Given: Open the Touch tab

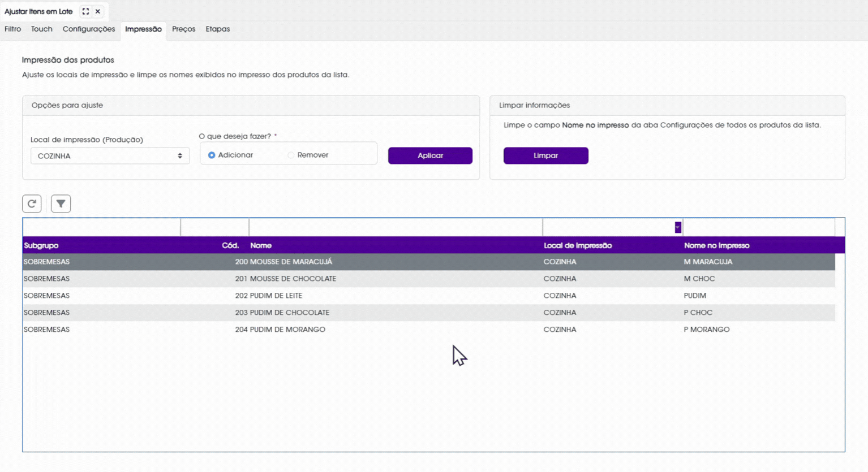Looking at the screenshot, I should tap(41, 29).
